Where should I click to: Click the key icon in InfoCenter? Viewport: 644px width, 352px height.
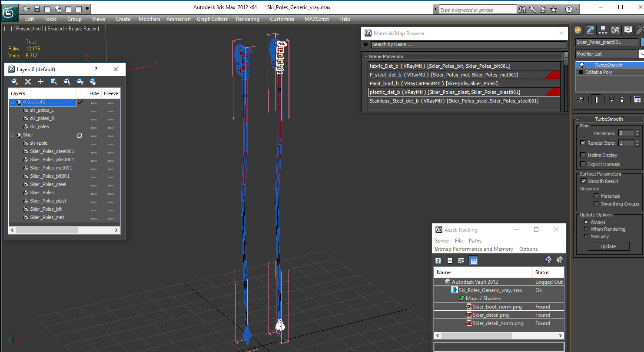click(x=533, y=9)
